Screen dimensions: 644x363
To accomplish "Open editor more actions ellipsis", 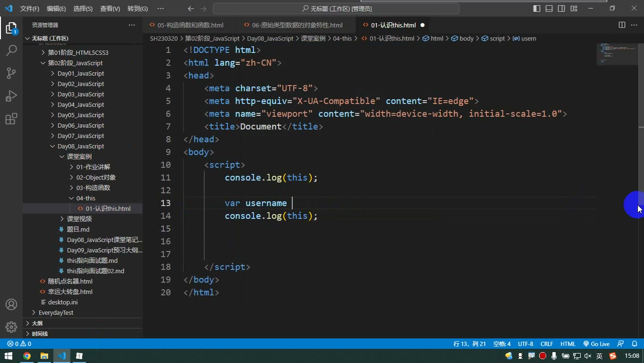I will coord(634,25).
